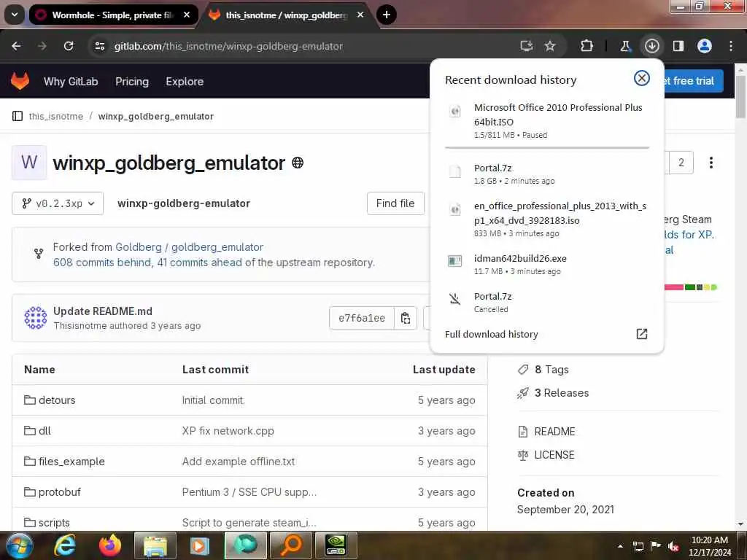
Task: Open XP fix network.cpp commit
Action: pos(228,430)
